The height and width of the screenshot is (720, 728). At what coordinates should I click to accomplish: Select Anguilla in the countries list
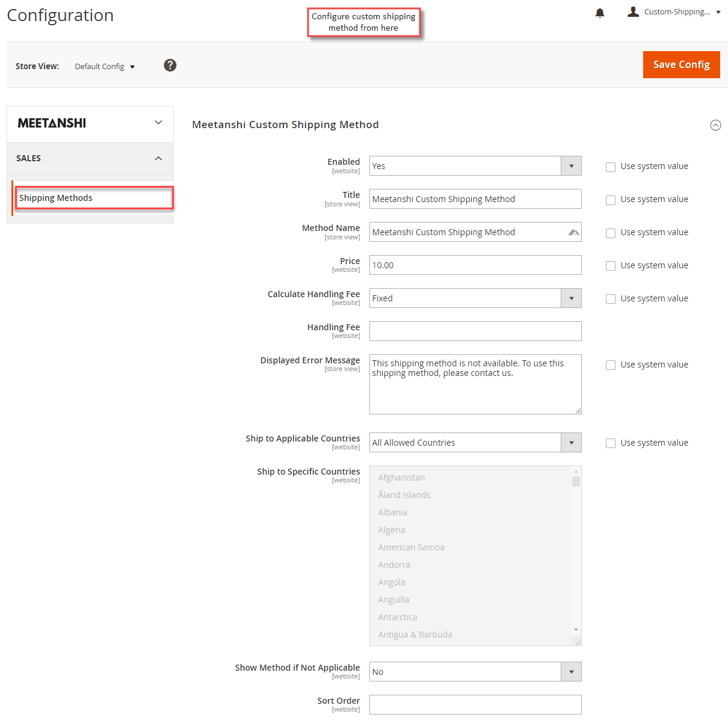(393, 600)
